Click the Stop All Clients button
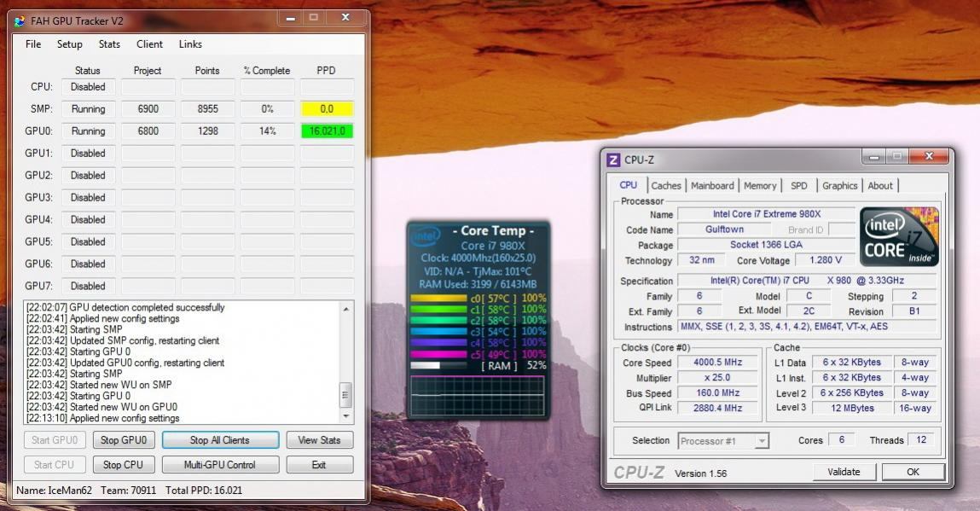 tap(220, 440)
